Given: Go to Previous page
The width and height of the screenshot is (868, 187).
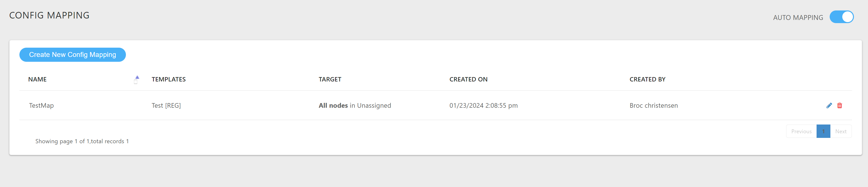Looking at the screenshot, I should [x=801, y=131].
